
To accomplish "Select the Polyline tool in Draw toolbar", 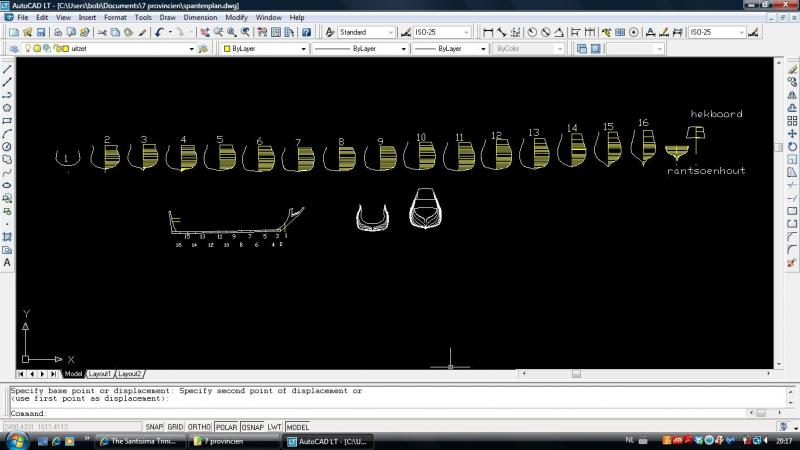I will click(x=7, y=95).
